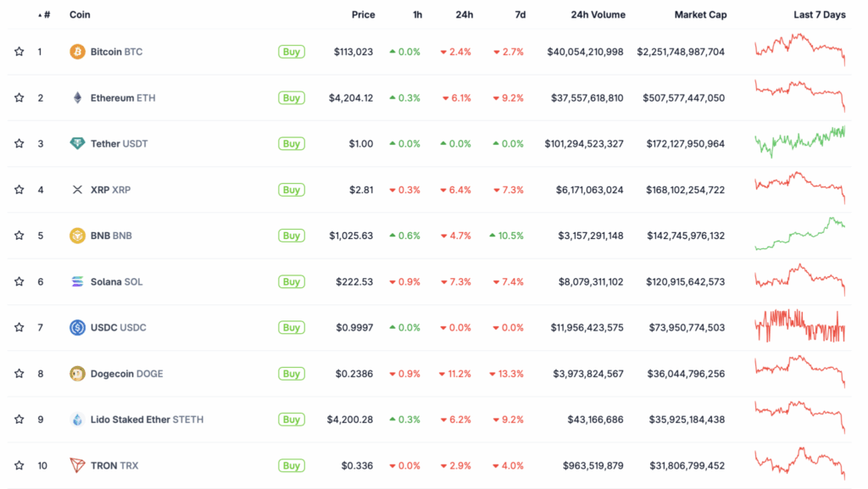Screen dimensions: 868x489
Task: Sort by the Price column header
Action: 363,14
